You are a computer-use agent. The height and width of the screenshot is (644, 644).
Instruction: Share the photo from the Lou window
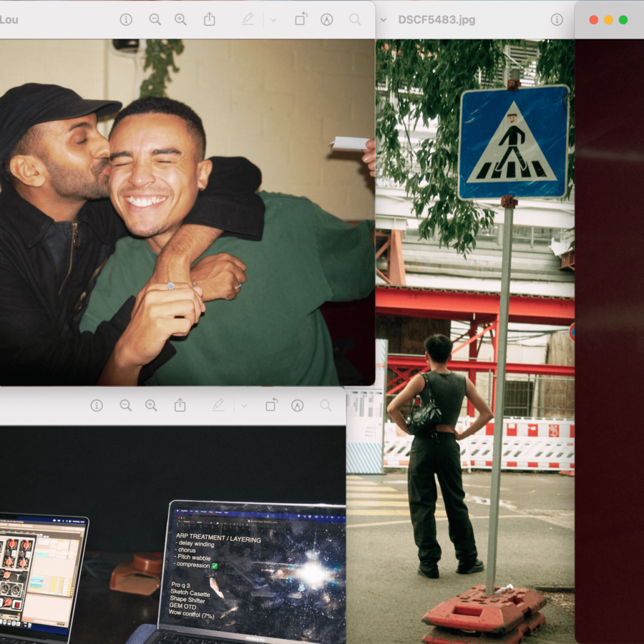click(x=209, y=19)
